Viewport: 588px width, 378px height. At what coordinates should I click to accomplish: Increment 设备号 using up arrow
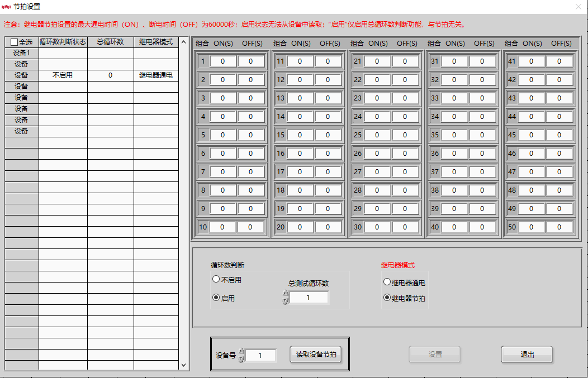tap(241, 351)
